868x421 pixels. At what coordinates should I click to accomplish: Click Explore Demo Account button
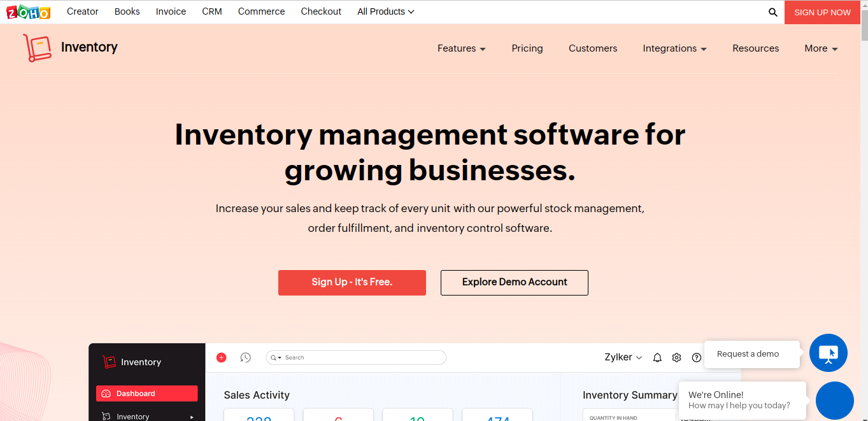(x=515, y=283)
